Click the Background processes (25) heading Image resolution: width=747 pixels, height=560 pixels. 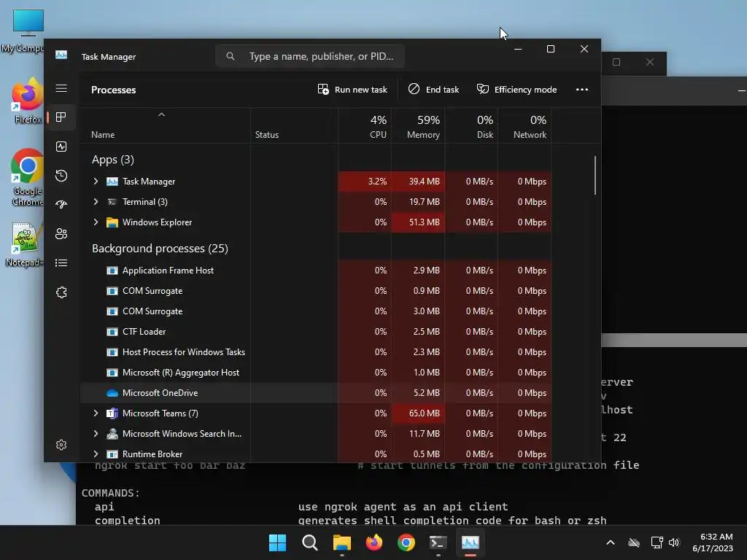coord(160,249)
